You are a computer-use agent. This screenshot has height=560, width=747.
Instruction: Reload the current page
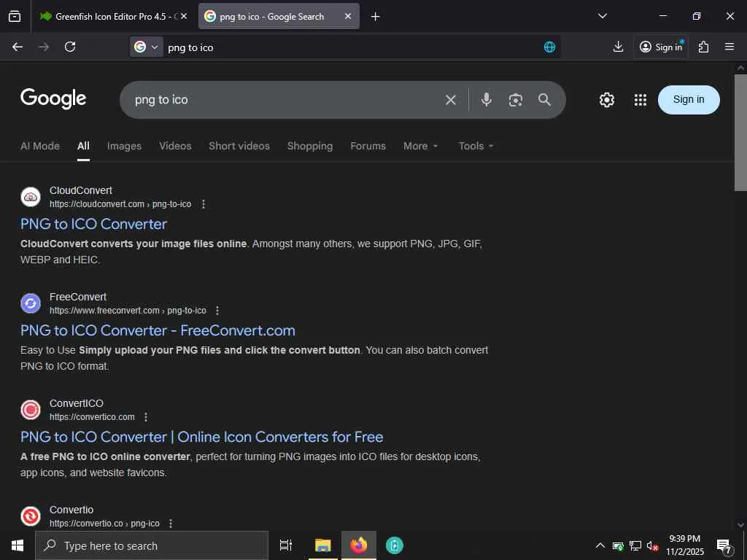(x=70, y=47)
